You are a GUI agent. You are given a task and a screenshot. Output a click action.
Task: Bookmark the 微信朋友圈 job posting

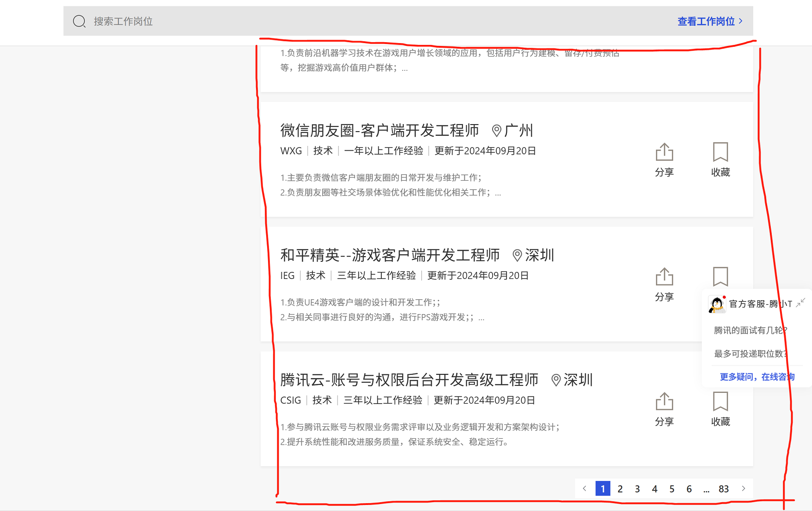[720, 160]
